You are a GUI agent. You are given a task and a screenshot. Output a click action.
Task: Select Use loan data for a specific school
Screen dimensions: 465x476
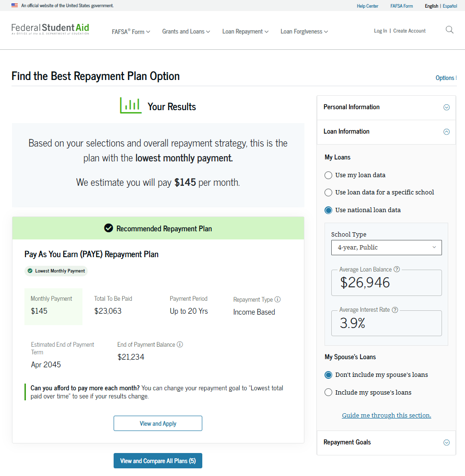coord(328,193)
